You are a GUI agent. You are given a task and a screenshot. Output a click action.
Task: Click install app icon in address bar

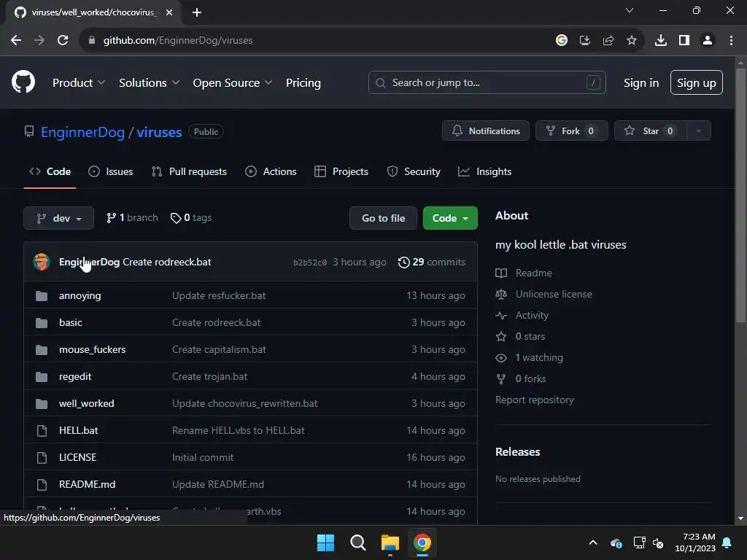[585, 41]
